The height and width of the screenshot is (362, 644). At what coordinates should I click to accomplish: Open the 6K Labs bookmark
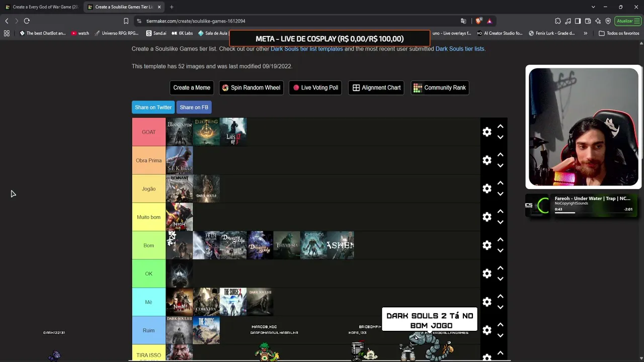[182, 33]
